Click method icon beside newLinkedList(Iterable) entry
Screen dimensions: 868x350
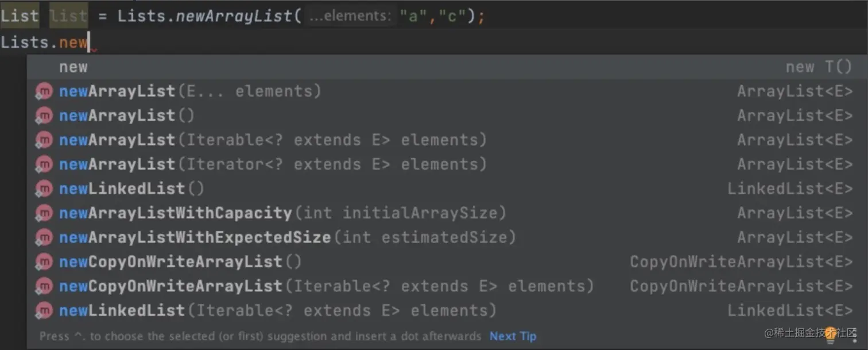click(44, 311)
